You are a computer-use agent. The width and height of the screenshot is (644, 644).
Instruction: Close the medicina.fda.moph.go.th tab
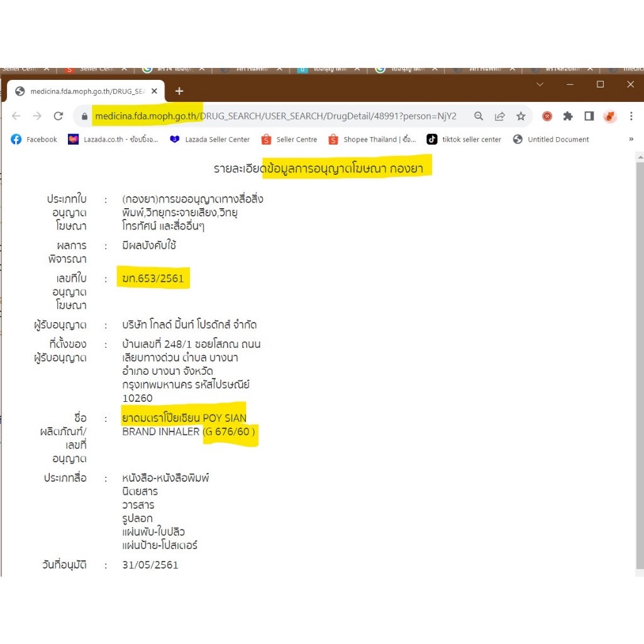tap(155, 91)
